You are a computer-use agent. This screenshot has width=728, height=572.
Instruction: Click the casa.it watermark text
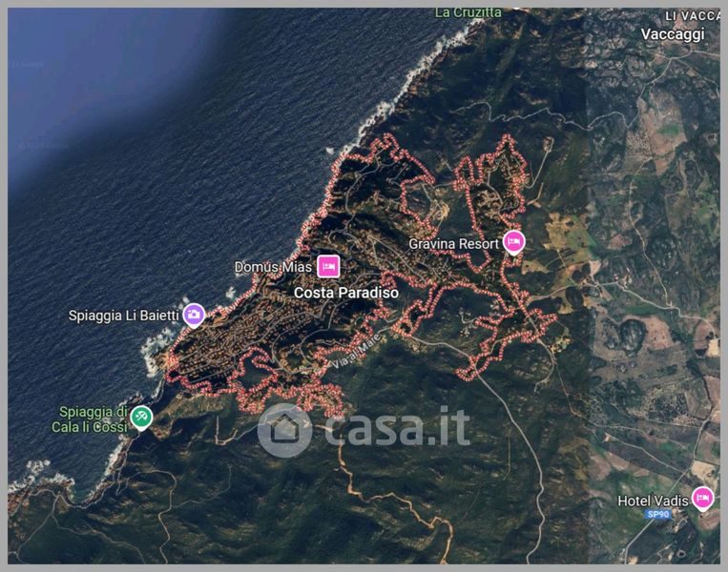tap(398, 426)
